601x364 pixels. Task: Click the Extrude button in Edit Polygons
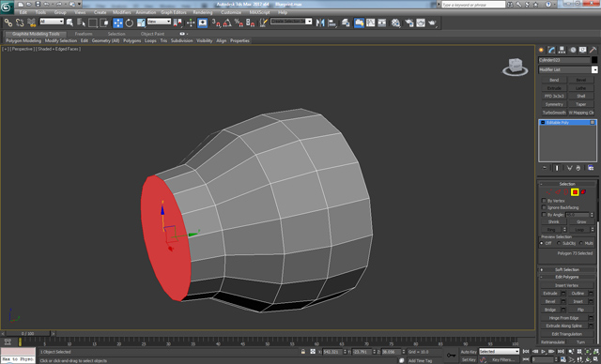[550, 294]
